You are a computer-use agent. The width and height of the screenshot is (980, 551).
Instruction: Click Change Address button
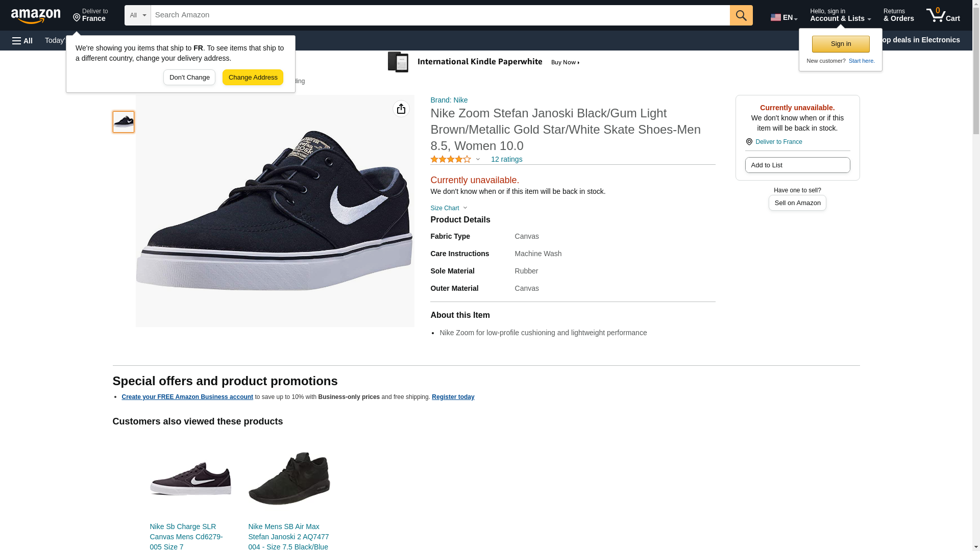(253, 78)
